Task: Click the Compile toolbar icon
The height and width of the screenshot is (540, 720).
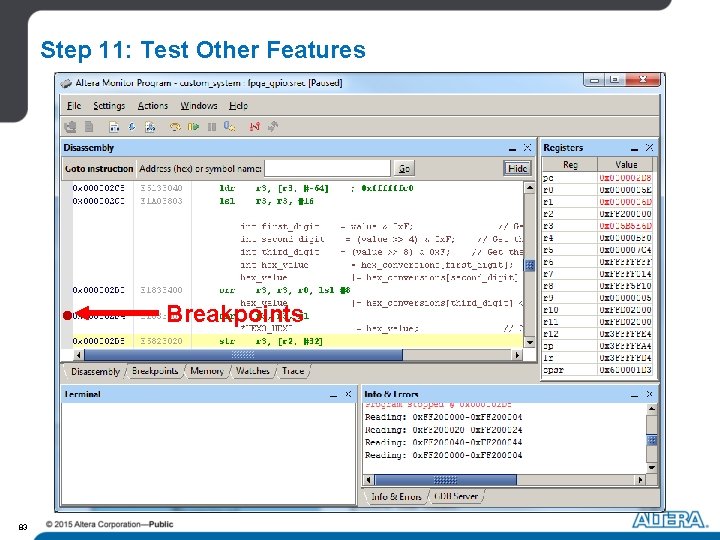Action: 114,127
